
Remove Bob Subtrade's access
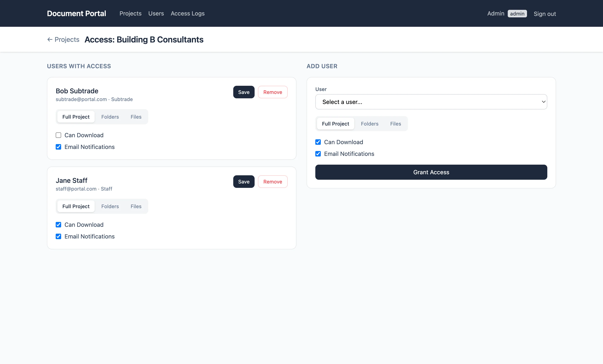273,92
